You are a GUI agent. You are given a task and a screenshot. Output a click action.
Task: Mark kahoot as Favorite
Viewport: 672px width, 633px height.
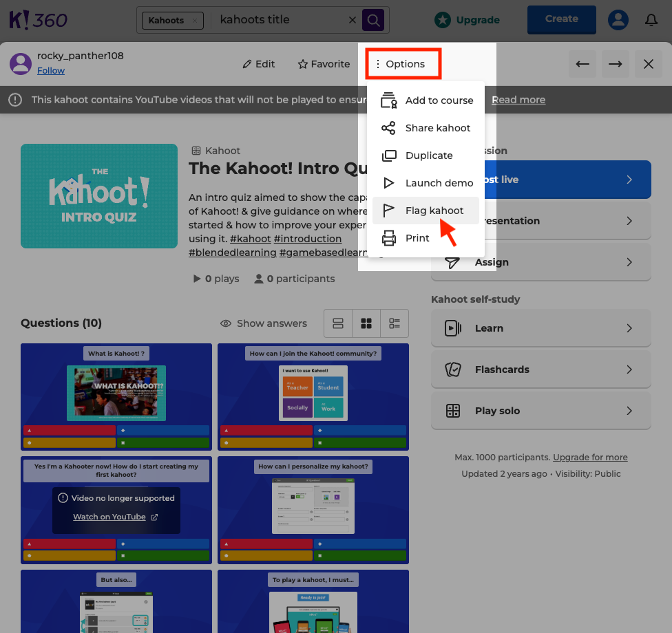coord(324,64)
